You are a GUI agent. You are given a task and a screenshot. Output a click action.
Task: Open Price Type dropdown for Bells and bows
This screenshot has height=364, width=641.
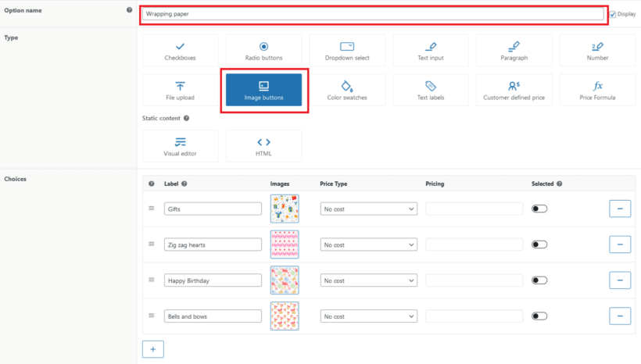(x=368, y=316)
